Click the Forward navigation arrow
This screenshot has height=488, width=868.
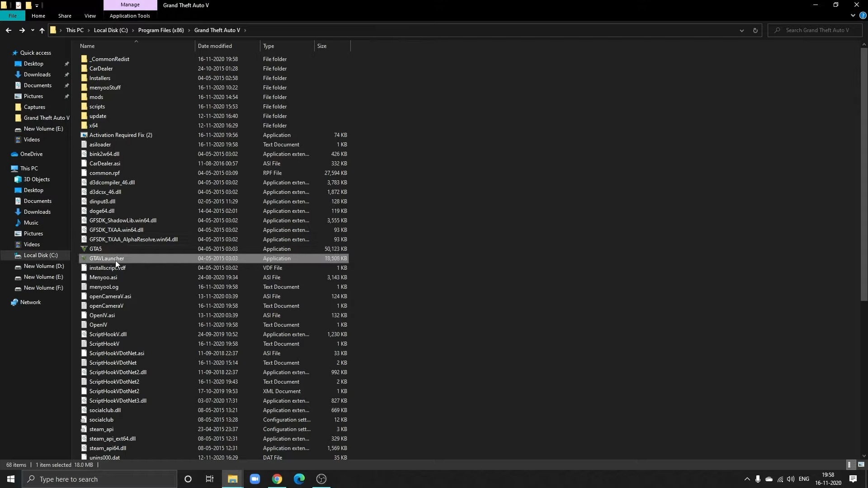22,30
